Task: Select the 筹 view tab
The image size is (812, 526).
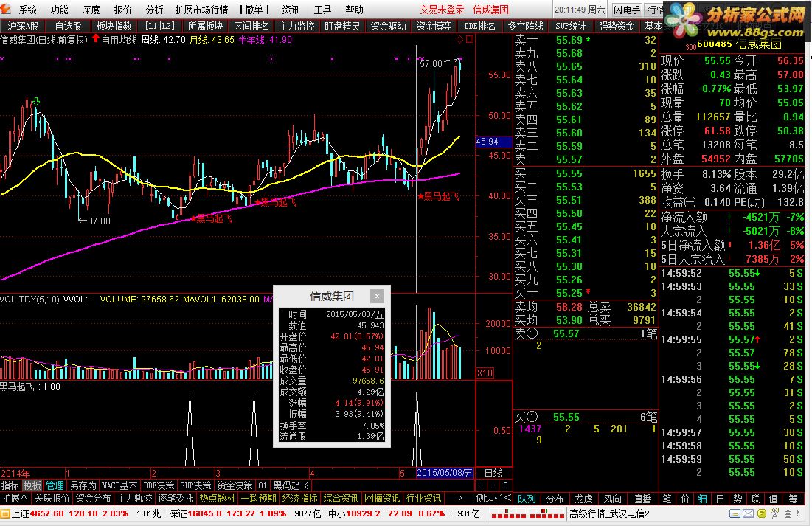Action: (x=793, y=499)
